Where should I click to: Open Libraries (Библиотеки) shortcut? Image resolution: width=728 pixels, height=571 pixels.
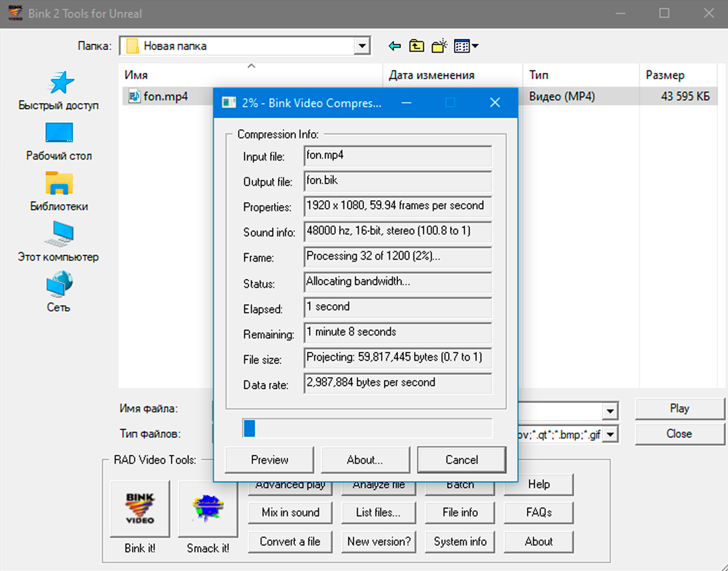59,192
